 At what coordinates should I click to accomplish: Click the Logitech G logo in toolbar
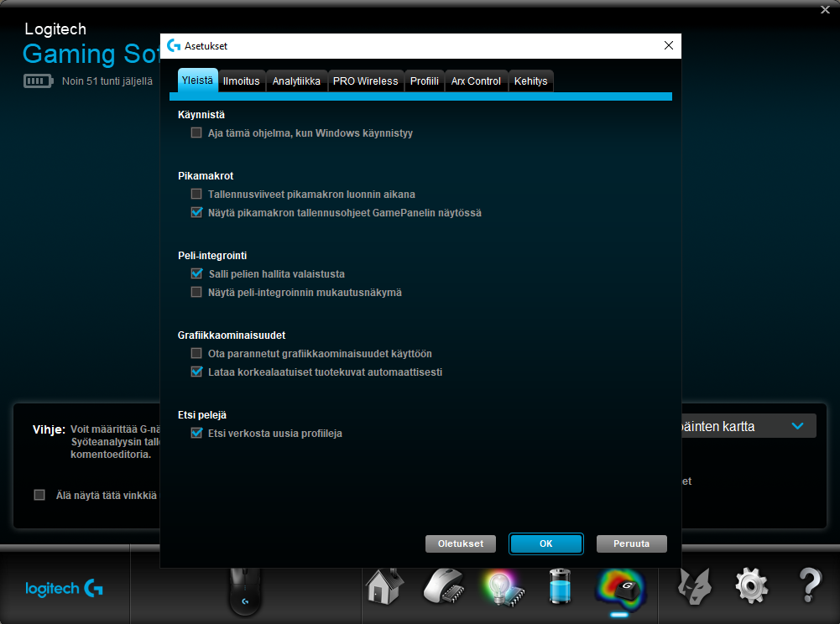pos(64,589)
